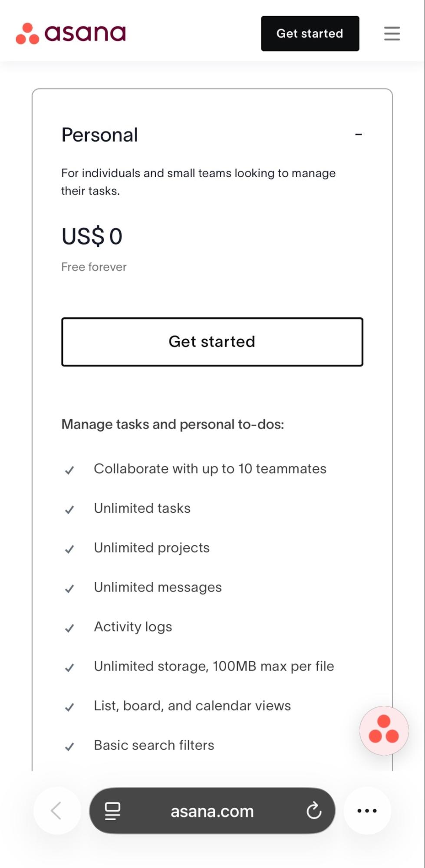Go back with browser back arrow
This screenshot has height=868, width=425.
click(x=56, y=811)
